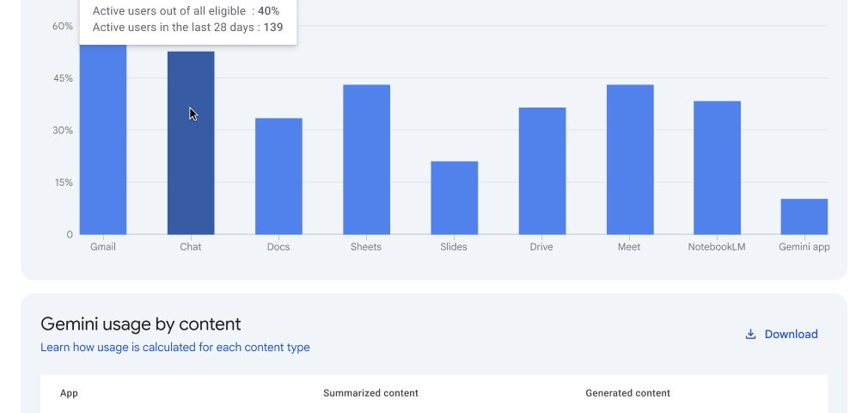This screenshot has height=413, width=868.
Task: Click the Summarized content column header
Action: click(x=370, y=393)
